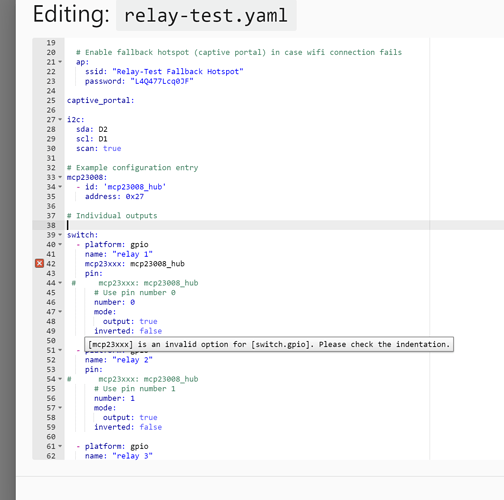Click the password value "L4Q477Lcq0JF"
Screen dimensions: 504x500
[162, 81]
